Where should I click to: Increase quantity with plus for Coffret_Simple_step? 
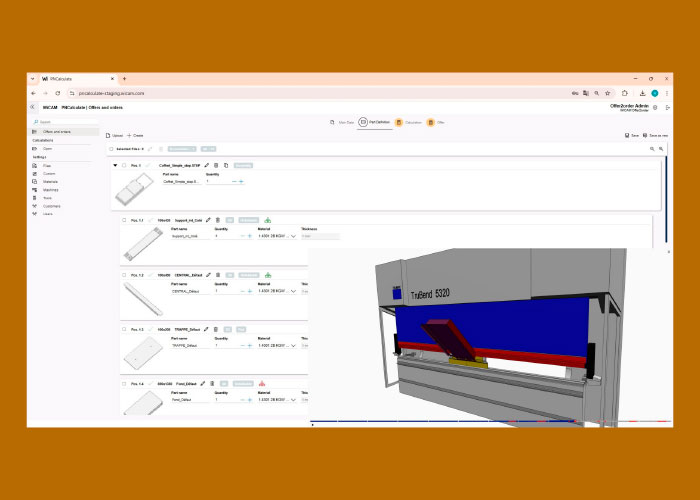[241, 181]
